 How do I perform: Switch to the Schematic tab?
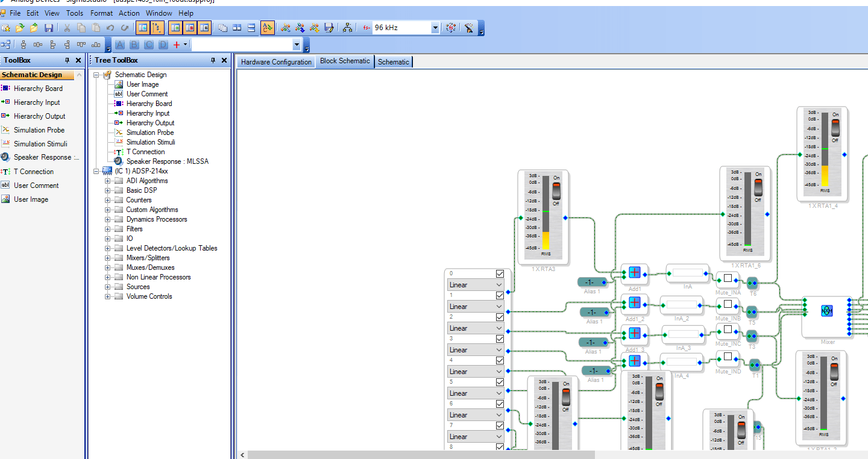pyautogui.click(x=394, y=62)
